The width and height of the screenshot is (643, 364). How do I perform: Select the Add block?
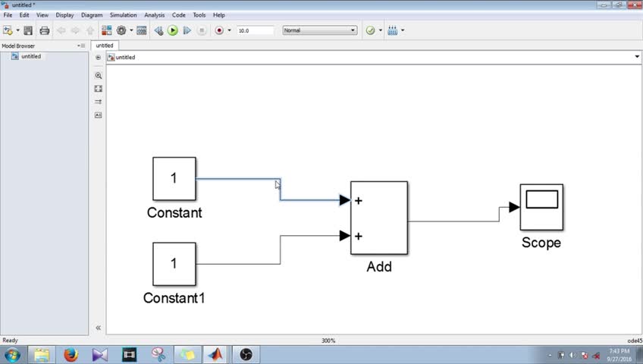pyautogui.click(x=379, y=218)
